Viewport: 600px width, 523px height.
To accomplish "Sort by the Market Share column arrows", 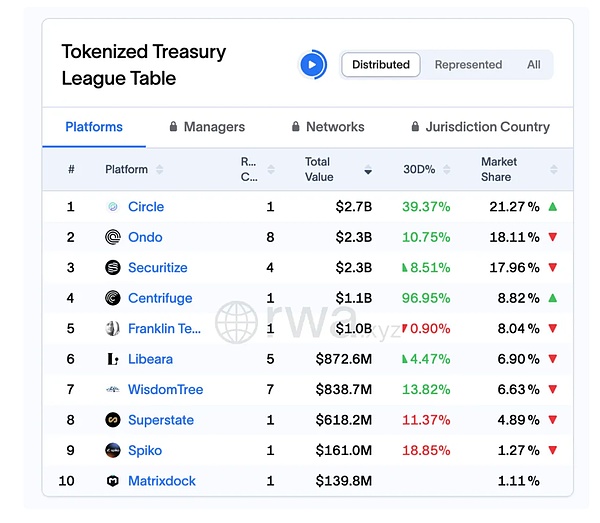I will pyautogui.click(x=554, y=170).
